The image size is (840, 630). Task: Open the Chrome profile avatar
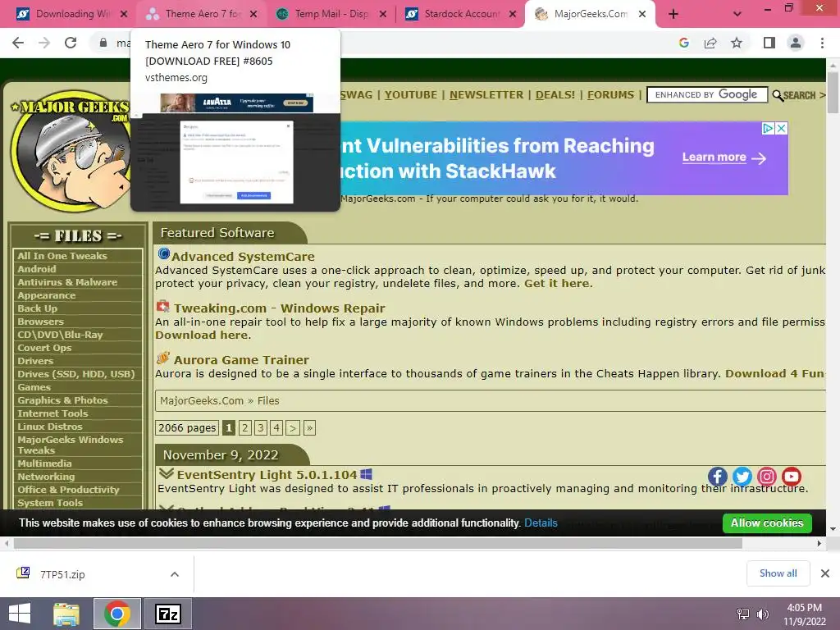(796, 43)
